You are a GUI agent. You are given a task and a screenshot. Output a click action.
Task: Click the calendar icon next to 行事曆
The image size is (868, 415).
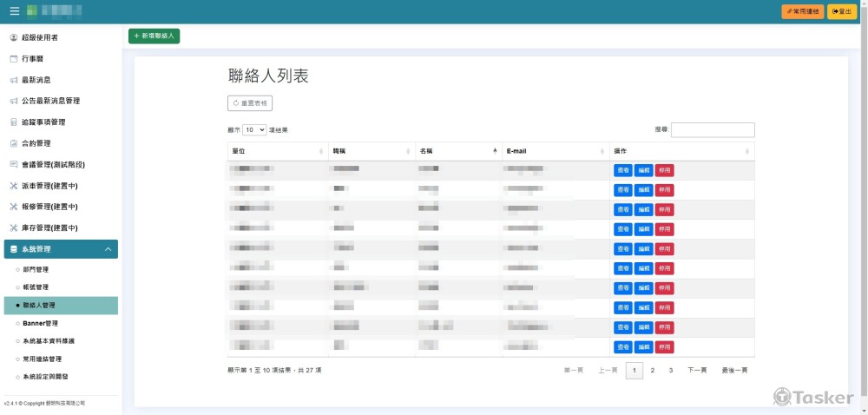[x=13, y=59]
